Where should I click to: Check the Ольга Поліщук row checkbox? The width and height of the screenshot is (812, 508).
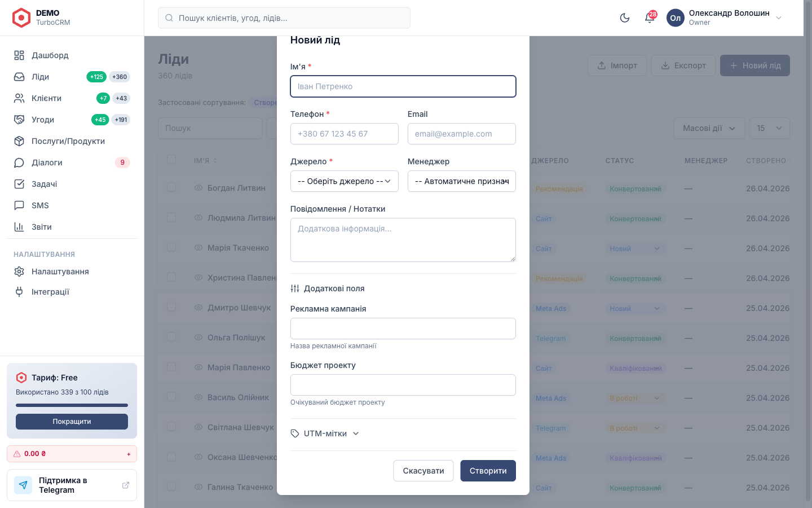point(171,337)
